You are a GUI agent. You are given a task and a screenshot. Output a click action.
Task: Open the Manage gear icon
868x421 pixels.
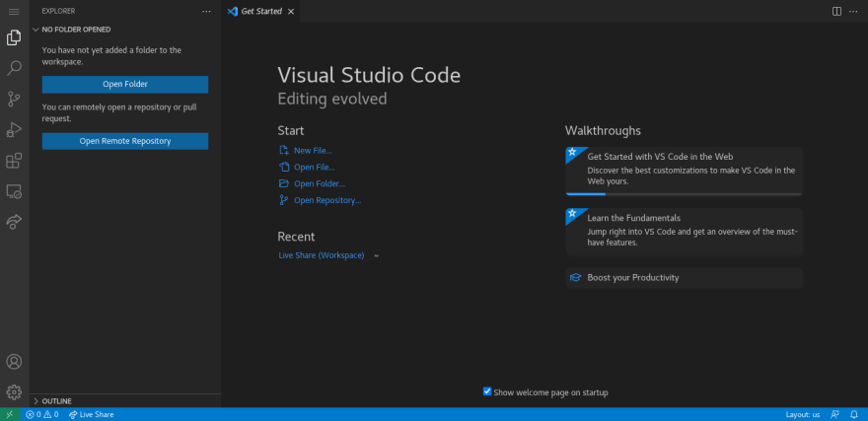(14, 392)
